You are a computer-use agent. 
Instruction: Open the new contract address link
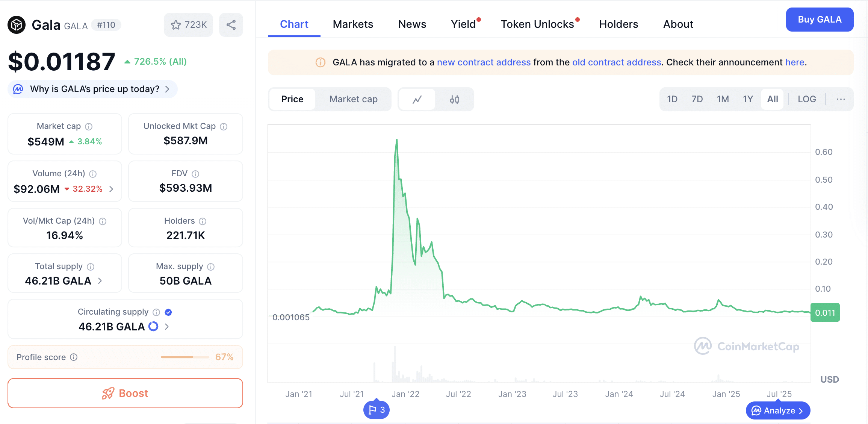(484, 62)
